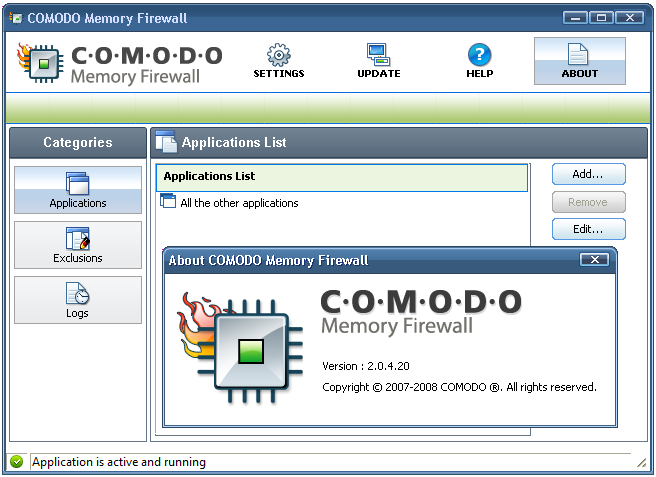This screenshot has height=477, width=656.
Task: Click the green status checkmark icon
Action: click(17, 462)
